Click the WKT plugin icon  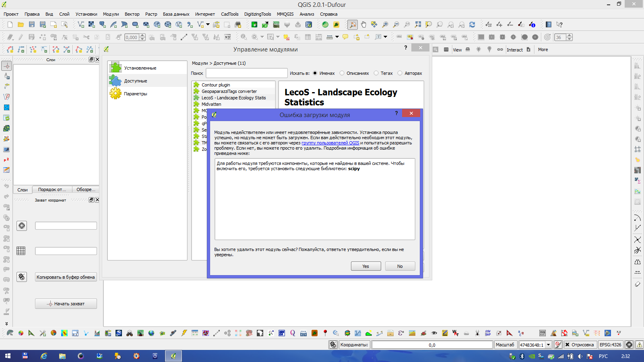click(x=456, y=333)
